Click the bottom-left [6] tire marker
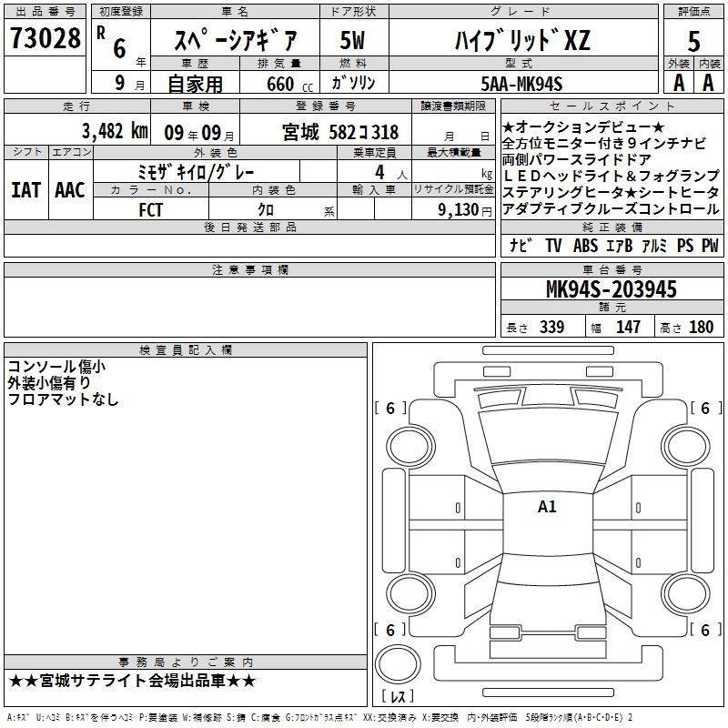Image resolution: width=728 pixels, height=728 pixels. (x=390, y=630)
